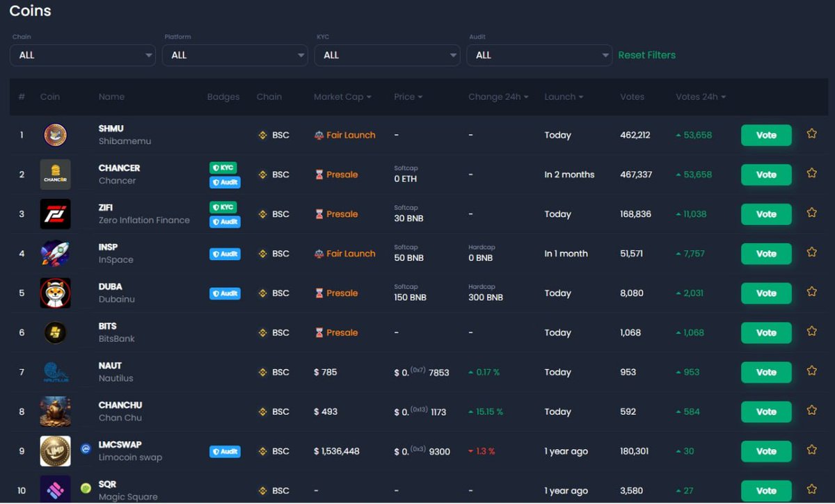The width and height of the screenshot is (835, 504).
Task: Click the star icon for INSP
Action: tap(811, 252)
